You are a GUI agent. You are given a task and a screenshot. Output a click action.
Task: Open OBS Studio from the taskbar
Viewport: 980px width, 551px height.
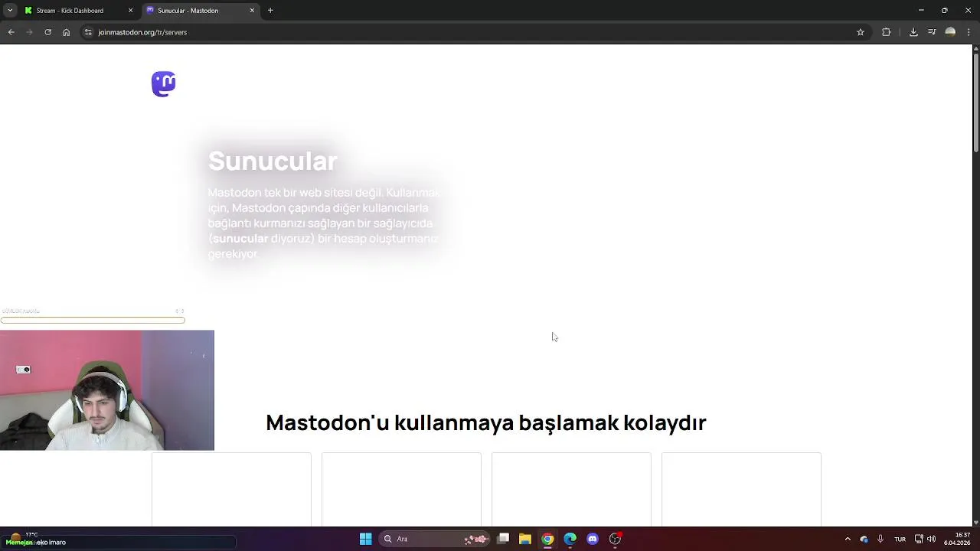[615, 539]
